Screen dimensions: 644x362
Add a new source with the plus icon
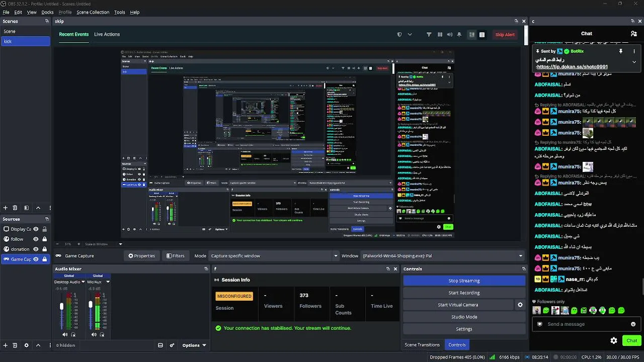point(6,345)
